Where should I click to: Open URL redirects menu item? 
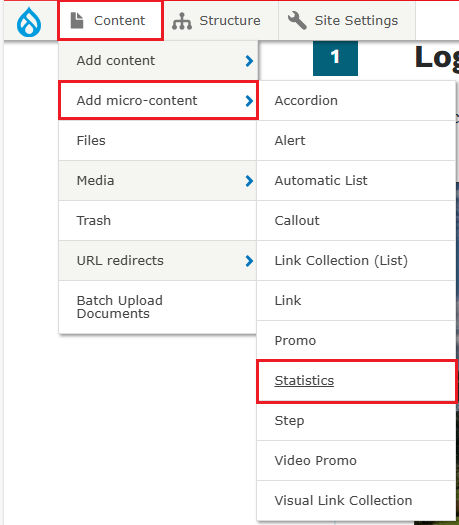coord(157,260)
